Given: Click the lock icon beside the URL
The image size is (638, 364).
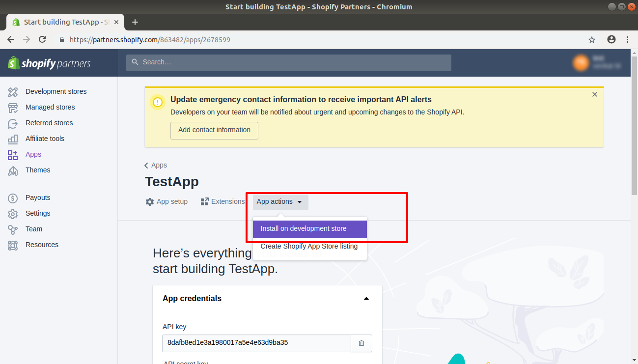Looking at the screenshot, I should tap(62, 40).
